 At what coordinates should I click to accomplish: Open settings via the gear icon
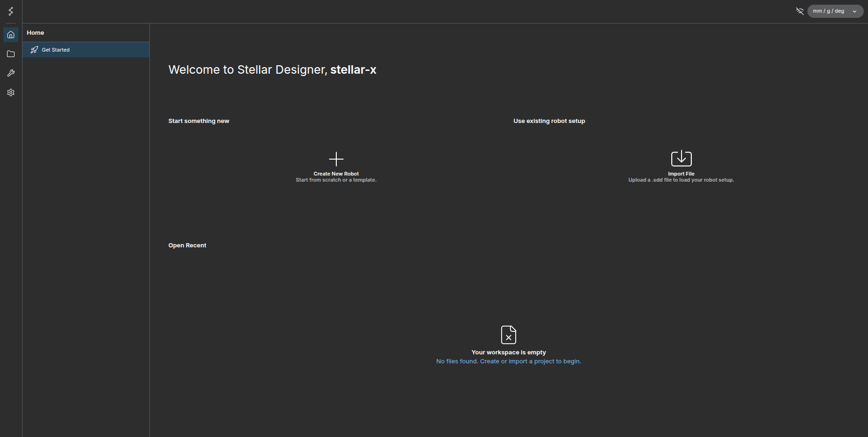pos(11,92)
